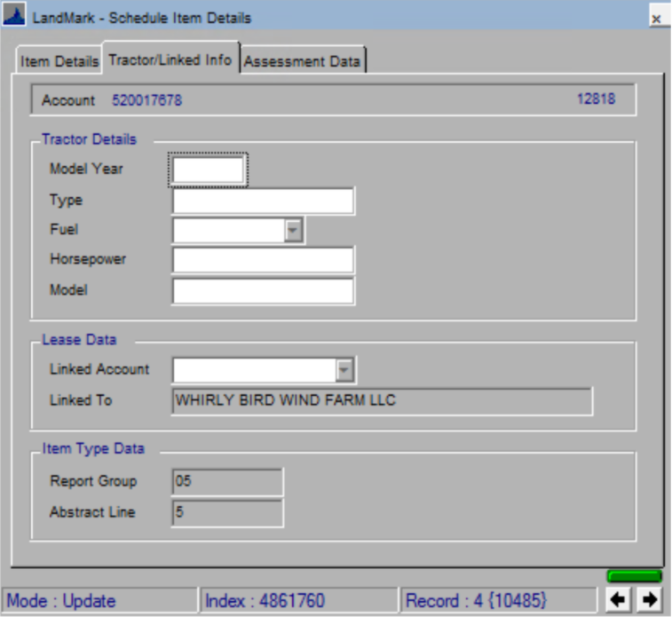Click account number 520017678
This screenshot has width=672, height=617.
[147, 100]
